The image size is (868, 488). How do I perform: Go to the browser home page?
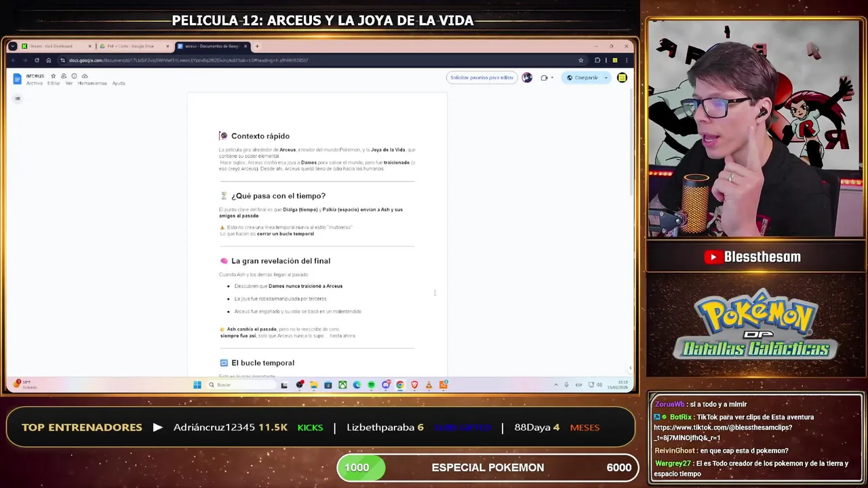[x=48, y=60]
